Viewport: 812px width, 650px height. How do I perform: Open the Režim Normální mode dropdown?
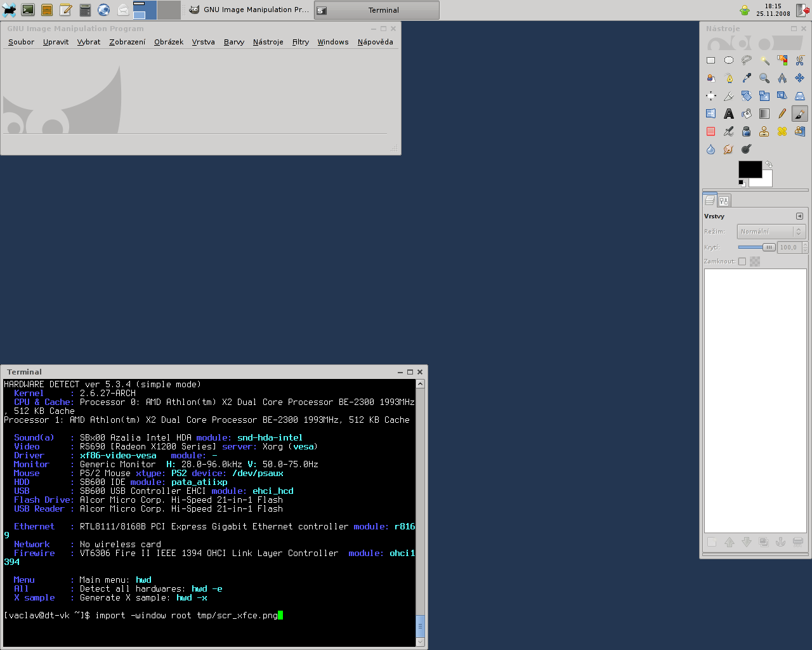pos(771,232)
